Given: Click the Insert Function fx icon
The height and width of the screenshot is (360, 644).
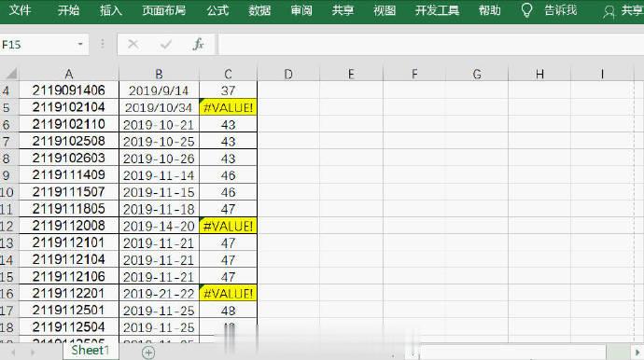Looking at the screenshot, I should click(x=199, y=44).
